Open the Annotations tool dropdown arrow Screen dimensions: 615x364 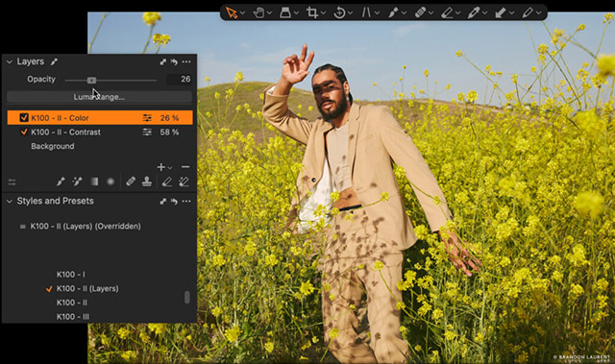pos(538,12)
